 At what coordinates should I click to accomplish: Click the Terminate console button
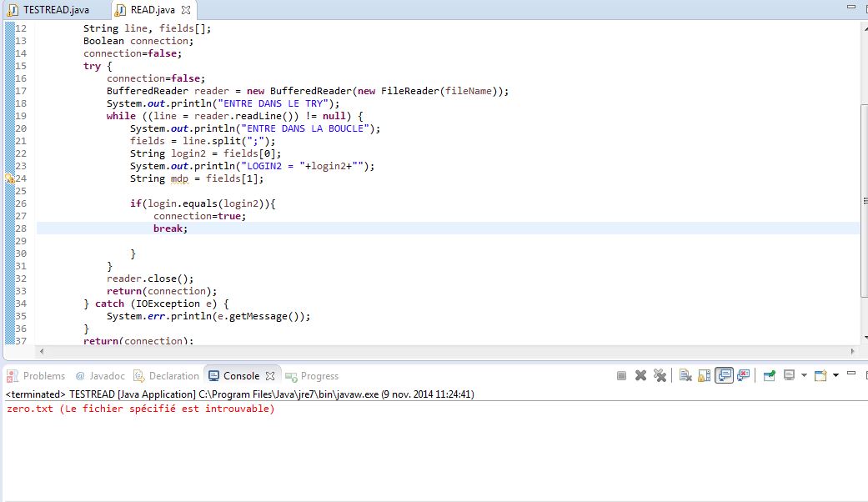click(x=621, y=376)
